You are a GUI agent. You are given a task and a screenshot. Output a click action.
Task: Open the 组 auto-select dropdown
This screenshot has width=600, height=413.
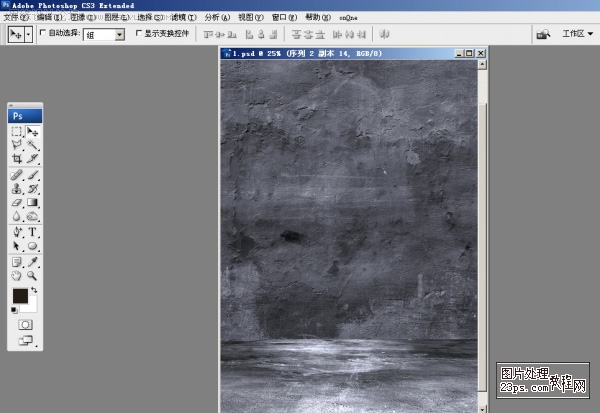pyautogui.click(x=104, y=35)
